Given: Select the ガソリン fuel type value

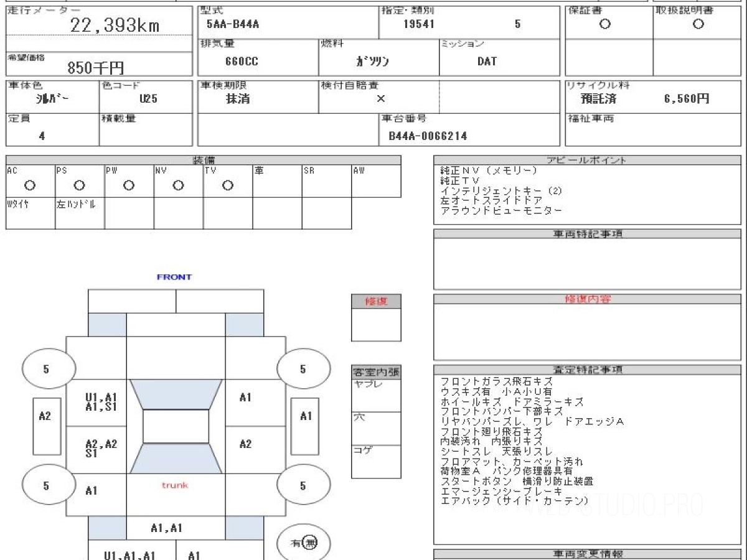Looking at the screenshot, I should 372,62.
